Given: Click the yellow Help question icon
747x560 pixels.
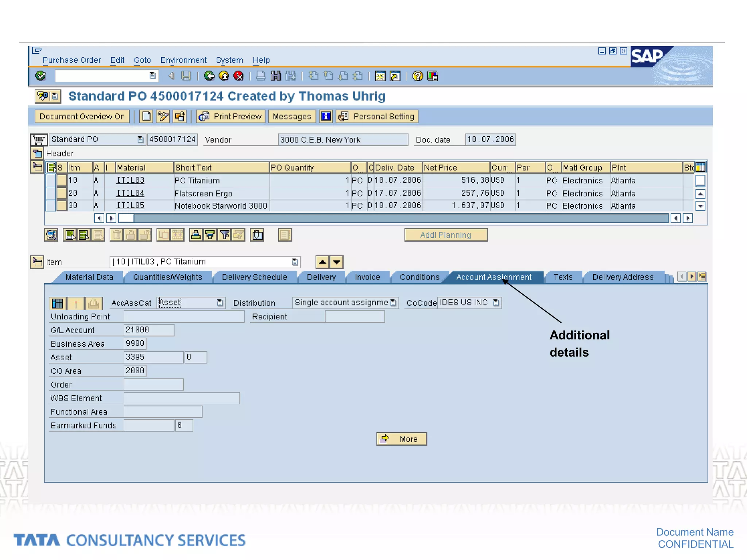Looking at the screenshot, I should coord(417,76).
